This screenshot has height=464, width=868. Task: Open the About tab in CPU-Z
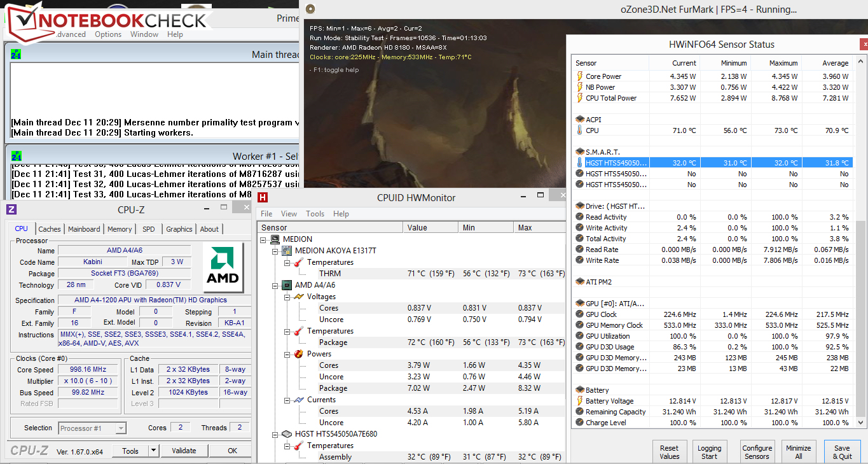tap(209, 229)
